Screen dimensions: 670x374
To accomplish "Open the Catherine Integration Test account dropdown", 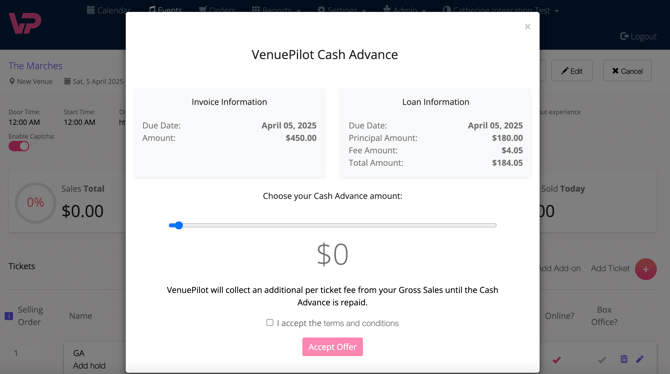I will tap(501, 10).
